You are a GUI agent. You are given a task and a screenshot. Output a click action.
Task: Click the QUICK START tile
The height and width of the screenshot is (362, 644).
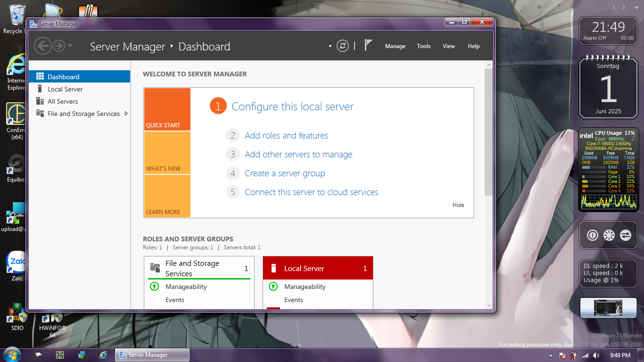tap(167, 109)
